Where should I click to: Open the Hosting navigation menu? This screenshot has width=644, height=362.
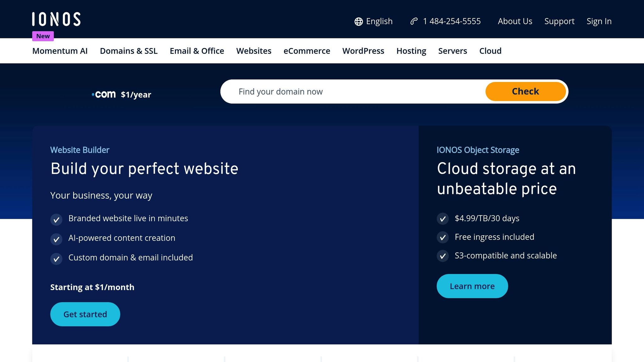pyautogui.click(x=411, y=51)
